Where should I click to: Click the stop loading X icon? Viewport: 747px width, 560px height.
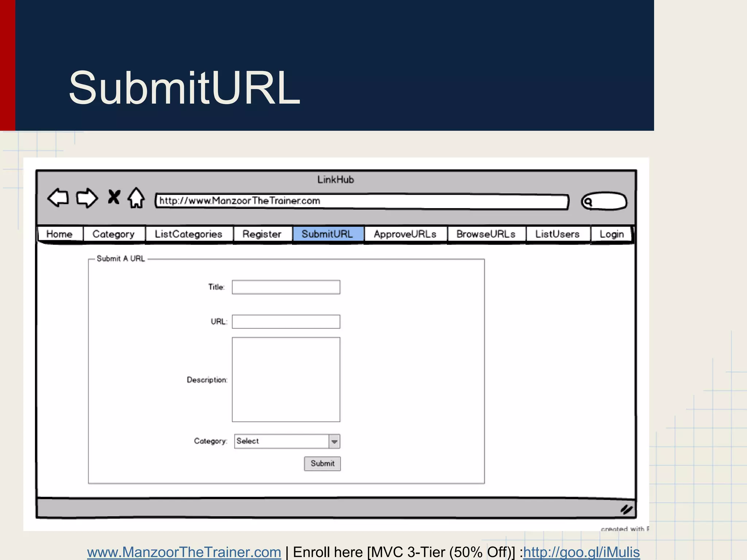(x=114, y=197)
